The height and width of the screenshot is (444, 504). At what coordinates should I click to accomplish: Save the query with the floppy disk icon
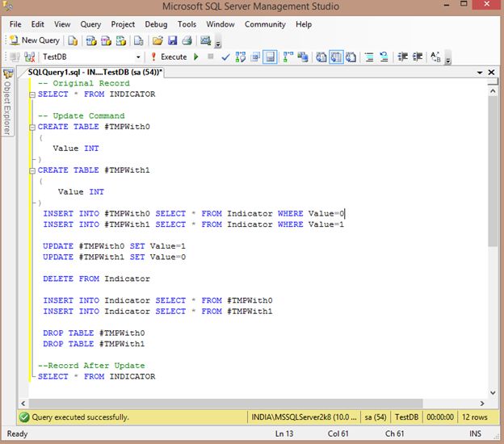coord(173,40)
